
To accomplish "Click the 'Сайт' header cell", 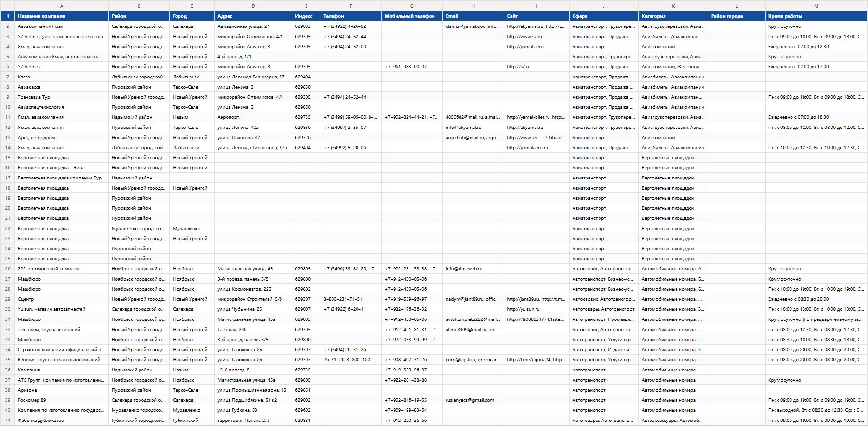I will (x=536, y=16).
